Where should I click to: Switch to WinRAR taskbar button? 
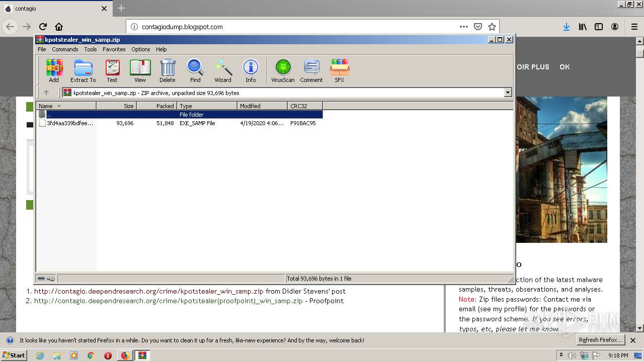coord(142,355)
